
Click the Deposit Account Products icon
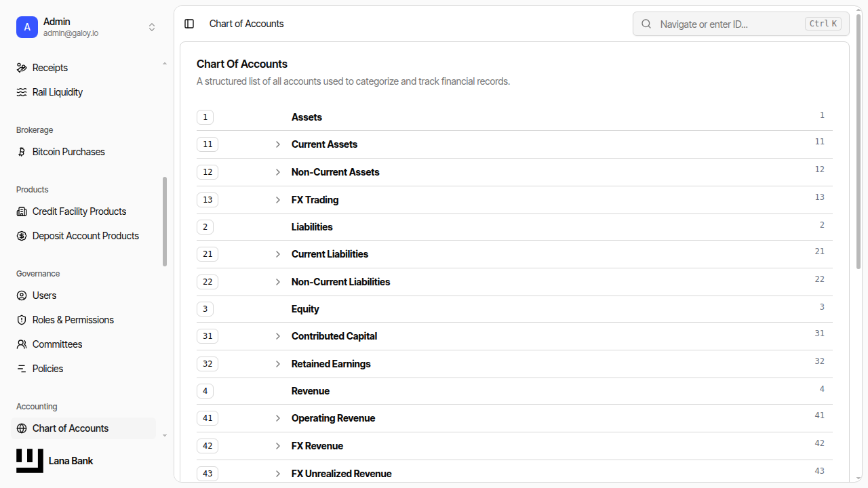click(22, 236)
